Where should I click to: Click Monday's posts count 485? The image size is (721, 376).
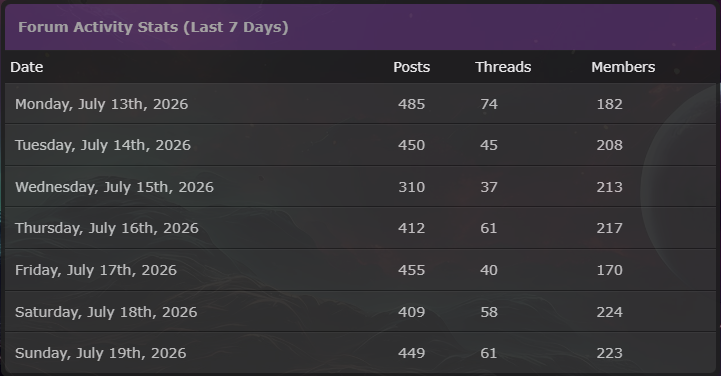pyautogui.click(x=412, y=104)
